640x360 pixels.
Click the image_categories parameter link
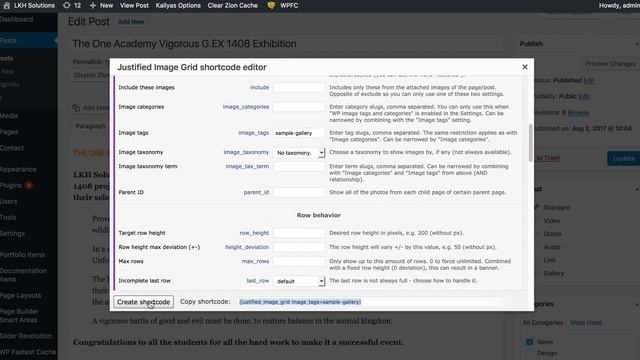click(x=246, y=107)
